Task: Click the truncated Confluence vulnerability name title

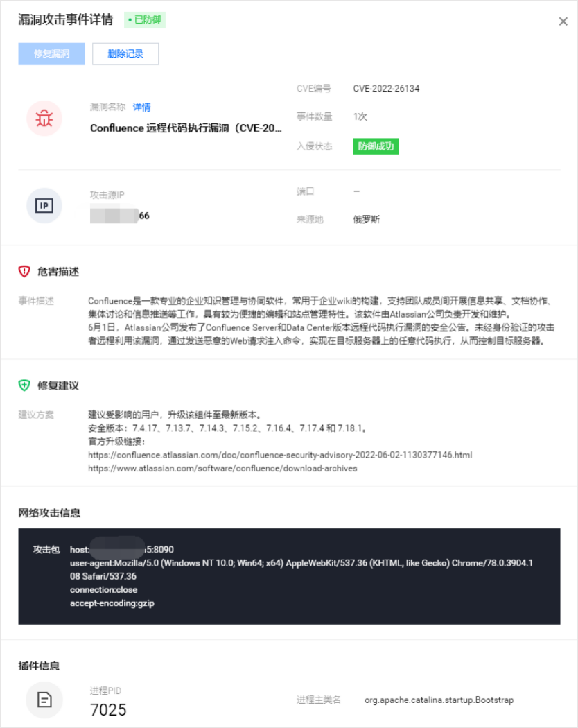Action: pos(186,128)
